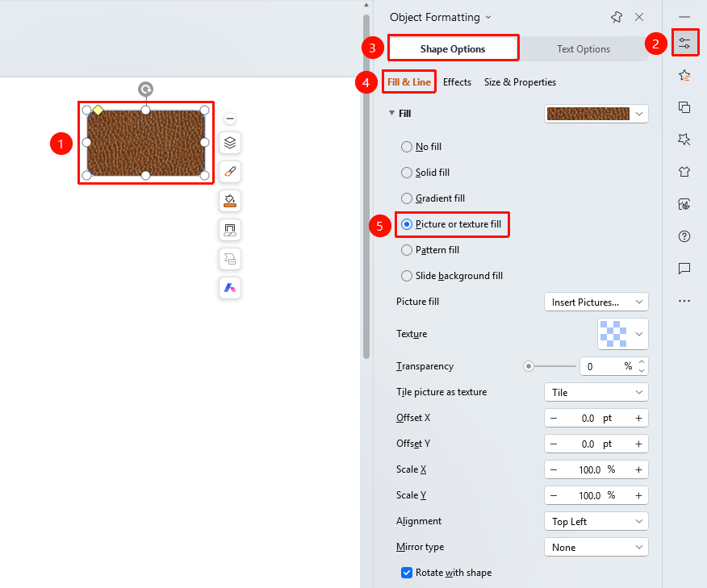Open the Size & Properties tab
707x588 pixels.
[520, 82]
